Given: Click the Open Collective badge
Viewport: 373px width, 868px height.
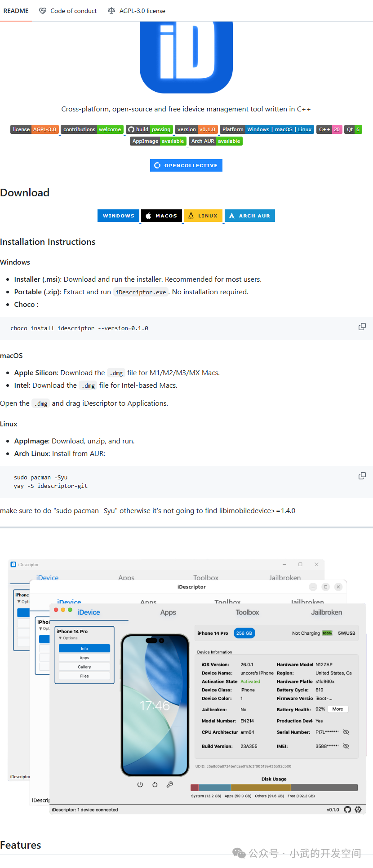Looking at the screenshot, I should (x=186, y=165).
